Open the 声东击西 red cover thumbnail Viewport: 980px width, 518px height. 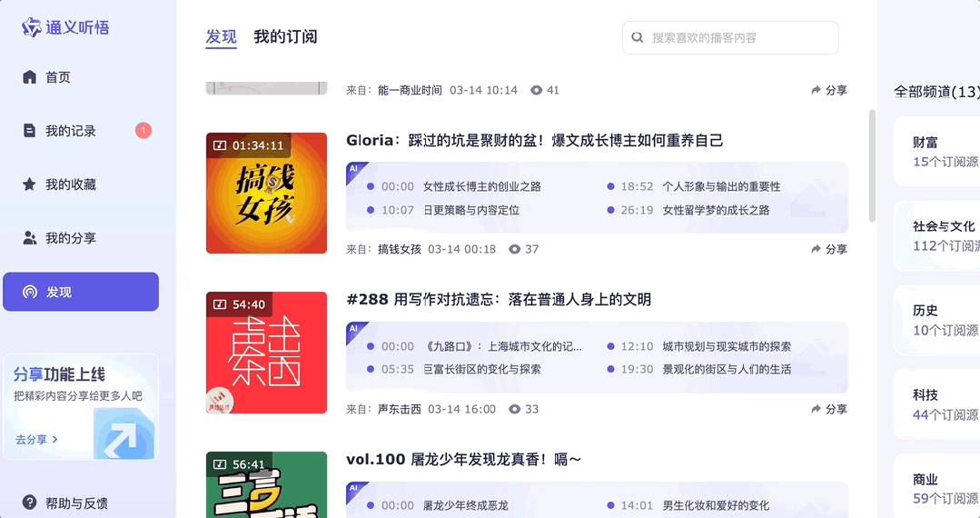tap(267, 353)
